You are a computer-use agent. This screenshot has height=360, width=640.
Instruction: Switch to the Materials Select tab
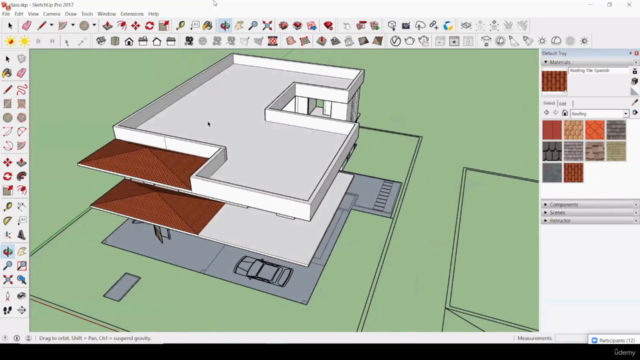coord(549,103)
